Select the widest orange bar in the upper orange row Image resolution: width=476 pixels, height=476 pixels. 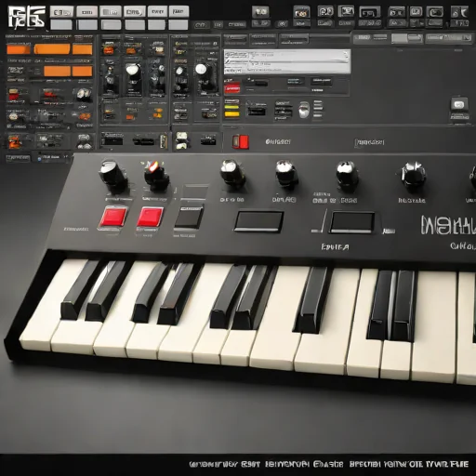pos(52,49)
